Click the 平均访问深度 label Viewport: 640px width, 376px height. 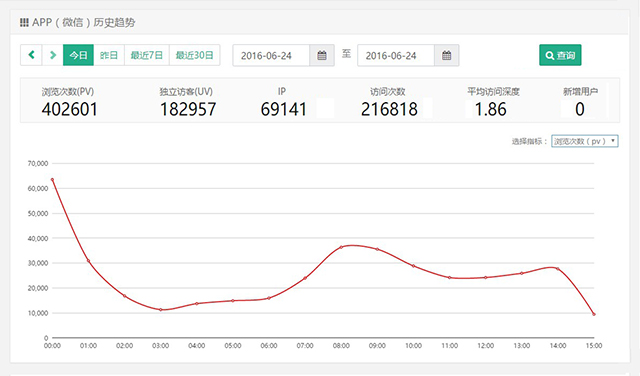(493, 92)
